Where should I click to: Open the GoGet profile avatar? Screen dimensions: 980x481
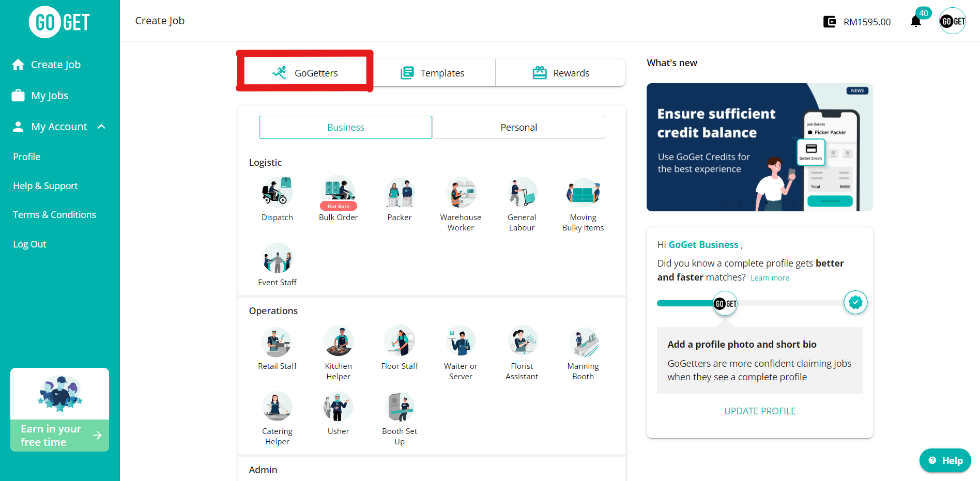(953, 21)
